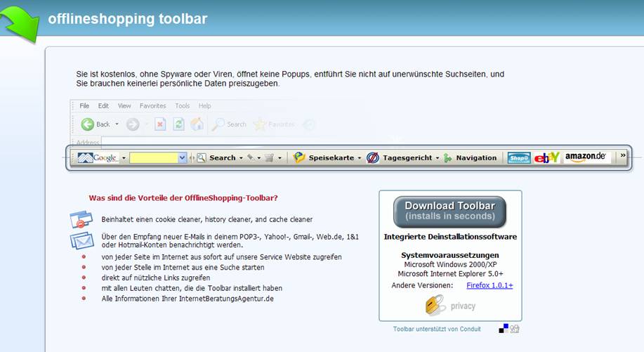
Task: Open the Tagesgericht dropdown arrow
Action: tap(438, 158)
